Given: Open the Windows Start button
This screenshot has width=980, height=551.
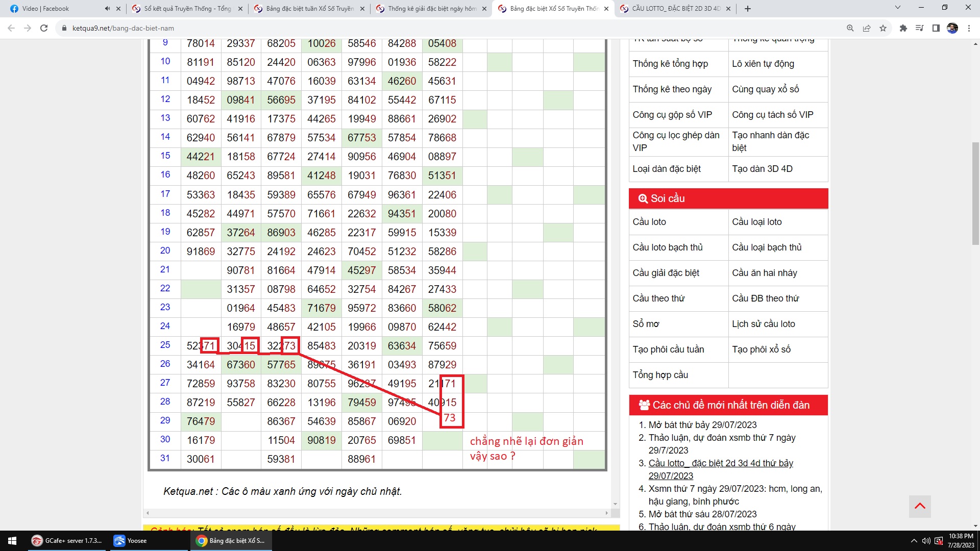Looking at the screenshot, I should coord(12,541).
